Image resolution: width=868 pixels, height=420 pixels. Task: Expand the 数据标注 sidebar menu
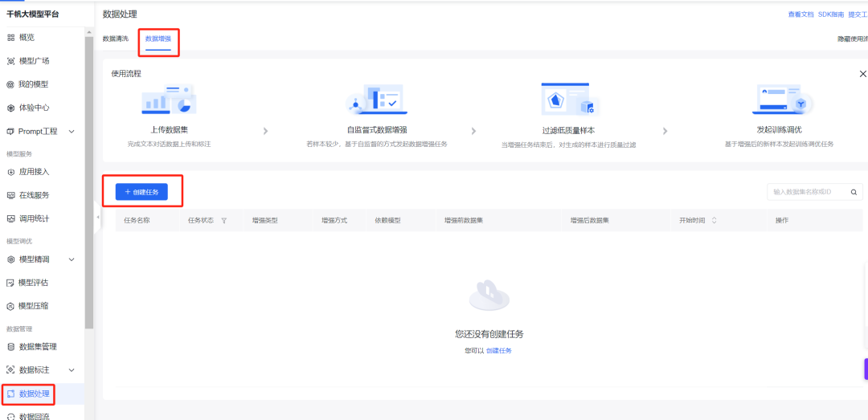click(x=72, y=370)
